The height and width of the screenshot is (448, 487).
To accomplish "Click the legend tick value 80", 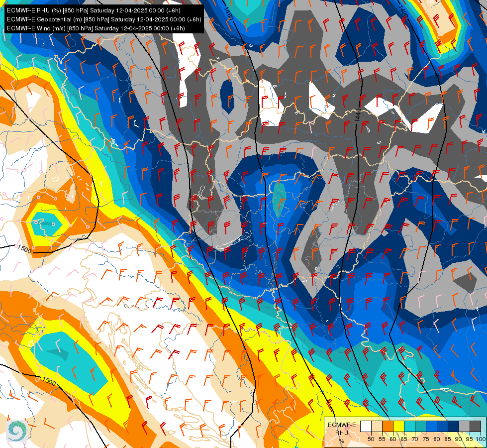I will (x=437, y=439).
